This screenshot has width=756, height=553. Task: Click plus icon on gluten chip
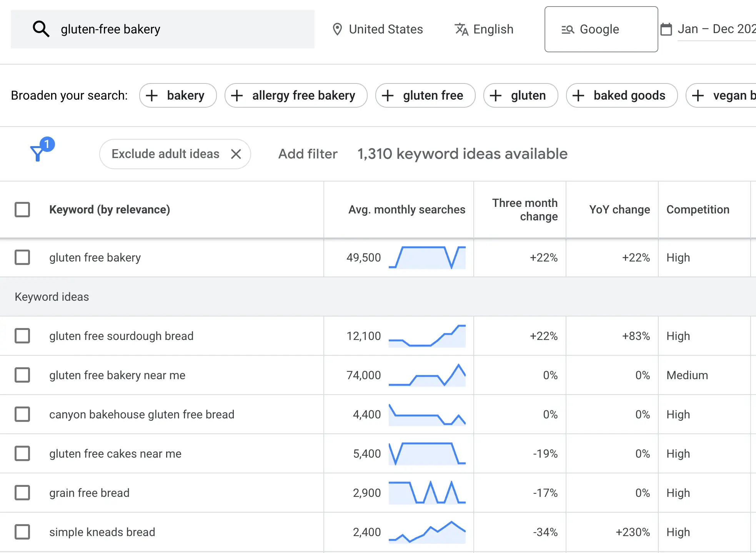pyautogui.click(x=496, y=95)
